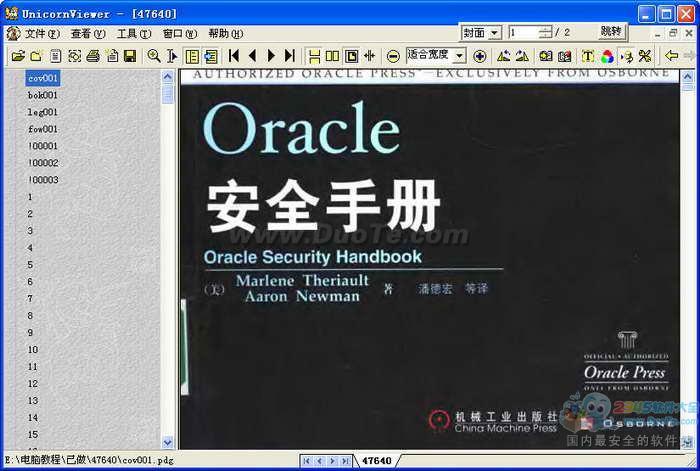Jump to the last page arrow

[x=290, y=56]
